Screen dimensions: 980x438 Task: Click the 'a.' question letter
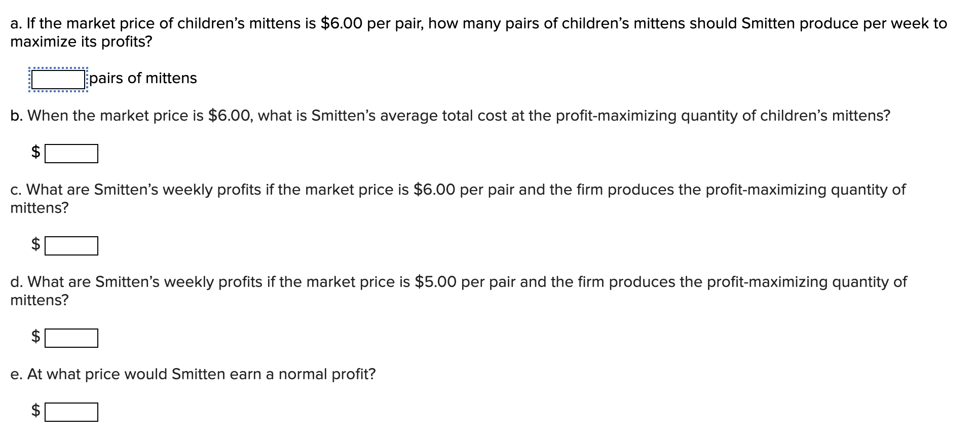pyautogui.click(x=16, y=23)
